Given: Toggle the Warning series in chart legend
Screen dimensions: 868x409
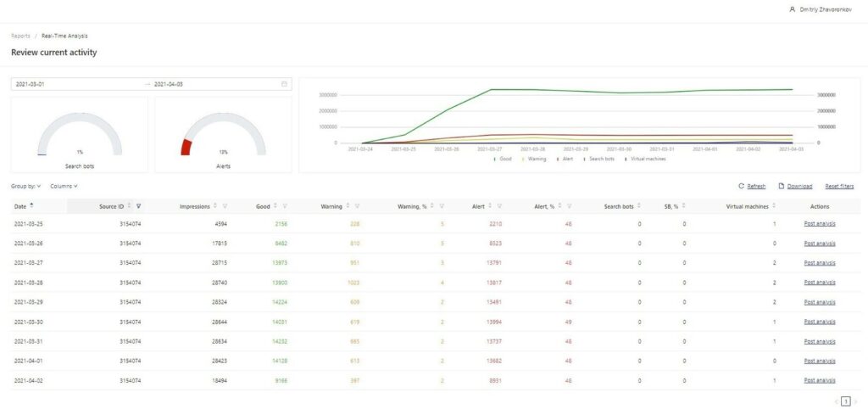Looking at the screenshot, I should pyautogui.click(x=535, y=159).
